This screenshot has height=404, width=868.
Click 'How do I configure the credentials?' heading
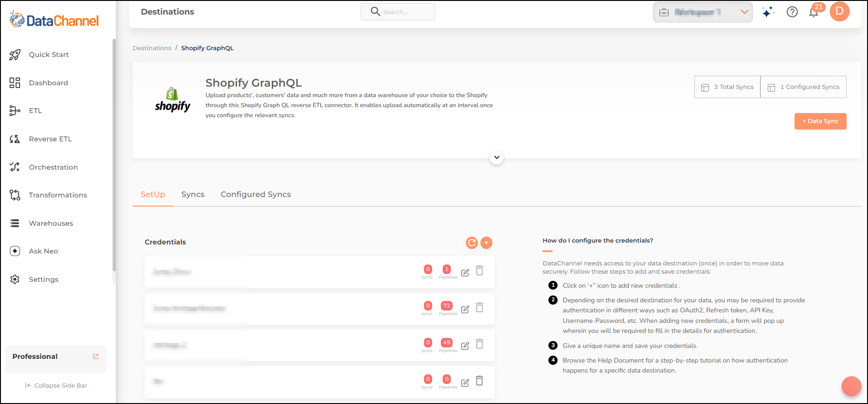click(598, 240)
